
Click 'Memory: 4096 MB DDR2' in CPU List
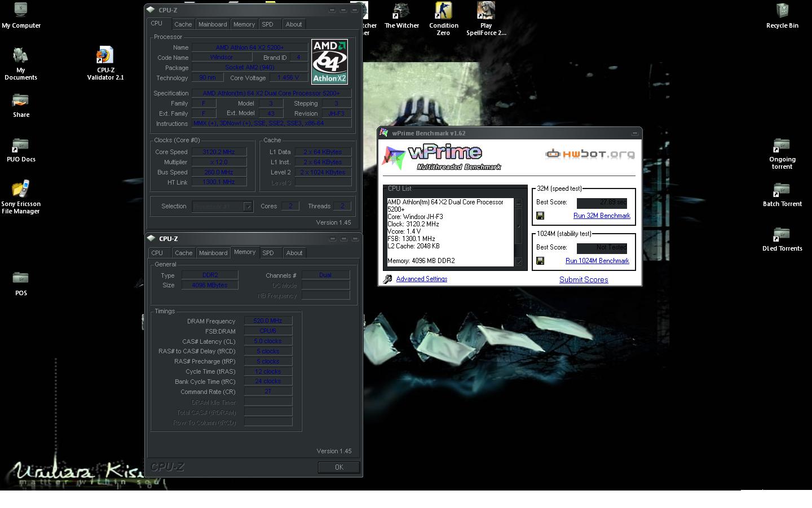(421, 261)
